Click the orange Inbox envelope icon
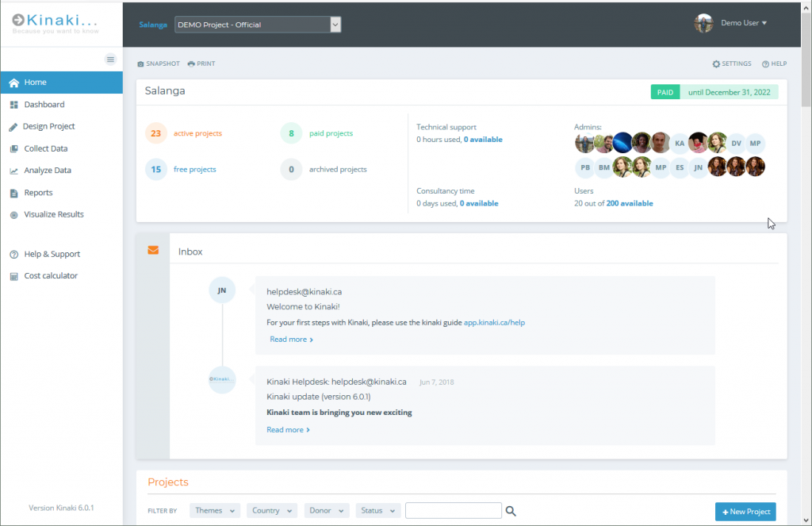The height and width of the screenshot is (526, 812). pos(153,250)
